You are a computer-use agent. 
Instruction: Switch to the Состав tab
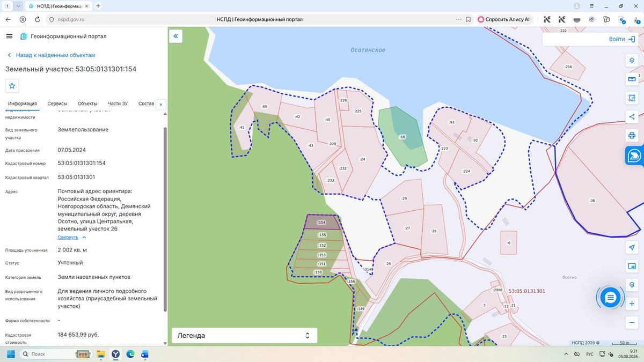[x=146, y=104]
